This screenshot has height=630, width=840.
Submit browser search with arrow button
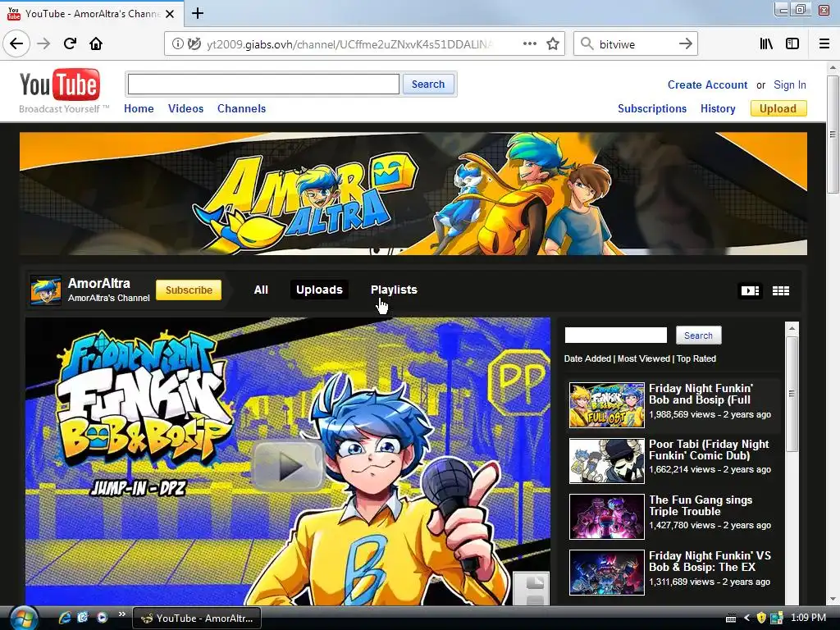[x=685, y=43]
